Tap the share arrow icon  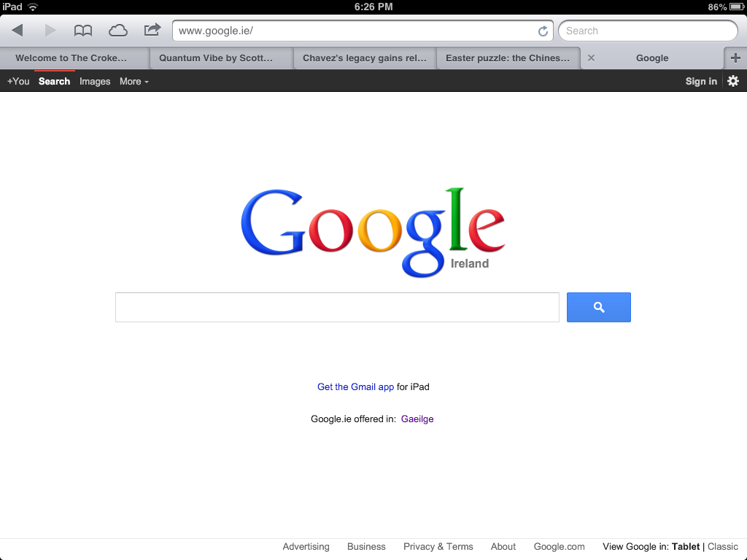pyautogui.click(x=152, y=30)
